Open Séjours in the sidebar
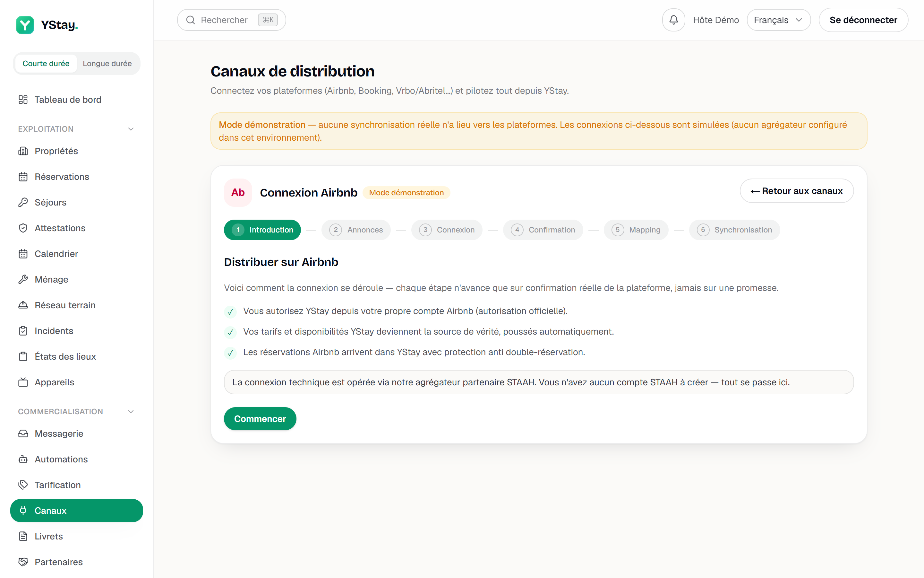The width and height of the screenshot is (924, 578). (76, 202)
